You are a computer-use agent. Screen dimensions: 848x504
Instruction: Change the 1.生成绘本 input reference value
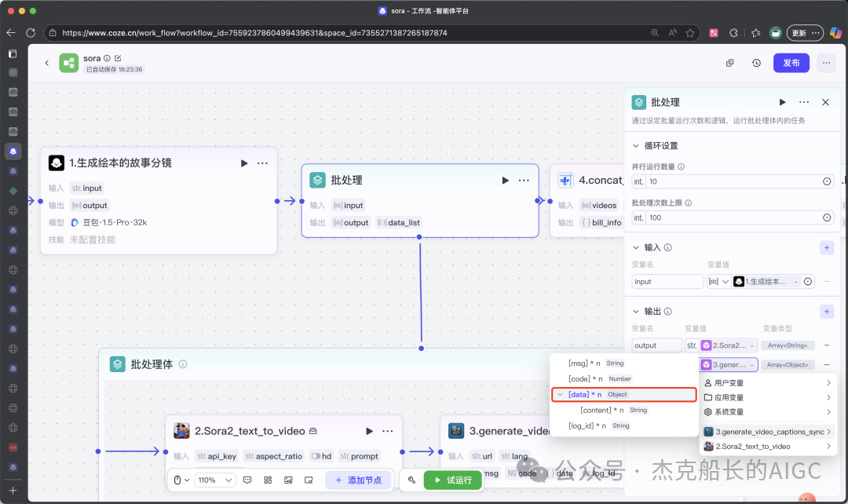[766, 282]
